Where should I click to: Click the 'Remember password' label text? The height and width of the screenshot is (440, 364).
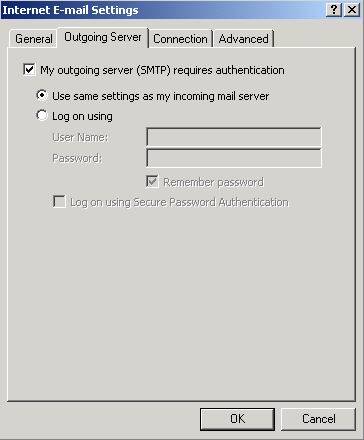[x=213, y=182]
